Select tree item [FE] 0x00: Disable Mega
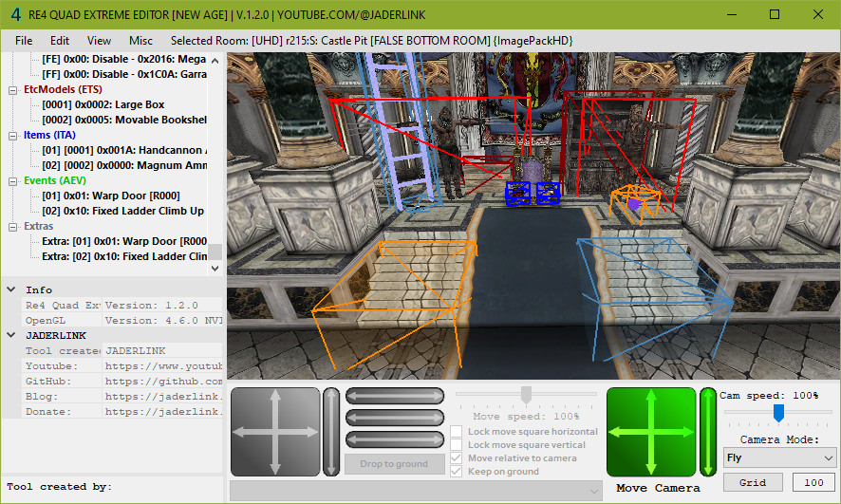The image size is (841, 504). click(124, 60)
